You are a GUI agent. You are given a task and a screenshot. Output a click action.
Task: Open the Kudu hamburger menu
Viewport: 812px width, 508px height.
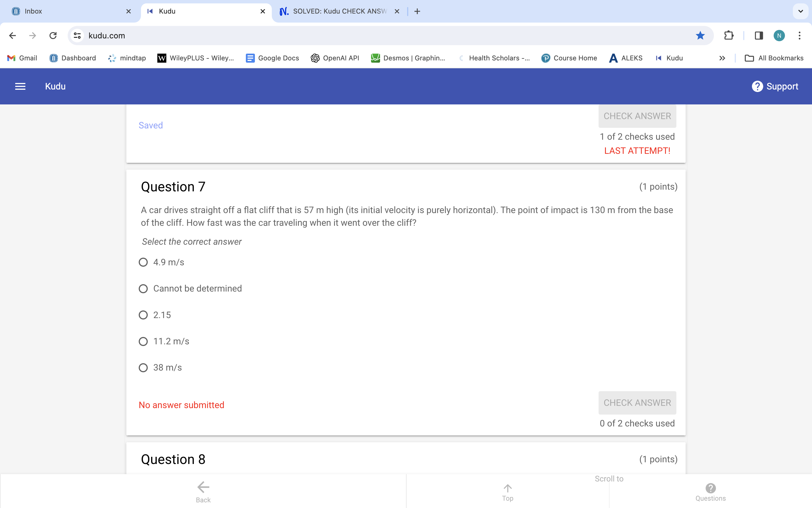(x=21, y=86)
